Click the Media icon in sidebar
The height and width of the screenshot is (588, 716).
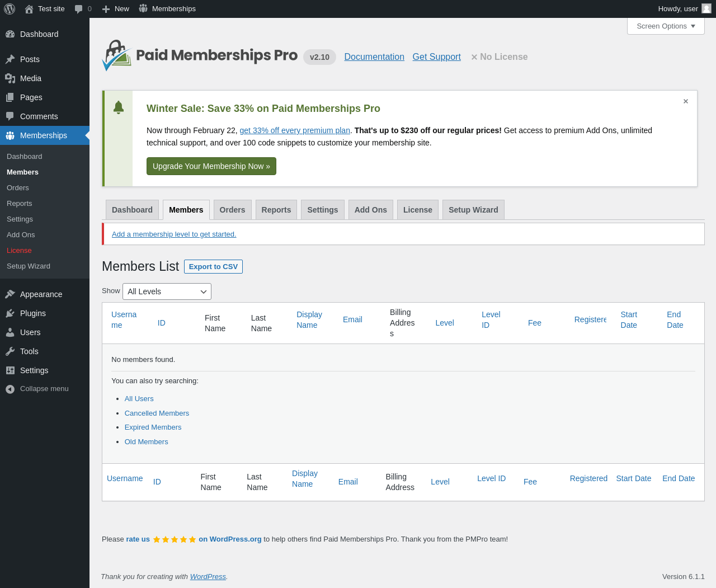(x=10, y=78)
